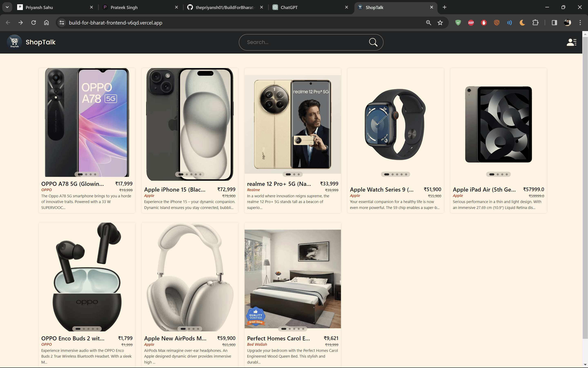This screenshot has width=588, height=368.
Task: Select second carousel dot on iPad Air image
Action: (498, 174)
